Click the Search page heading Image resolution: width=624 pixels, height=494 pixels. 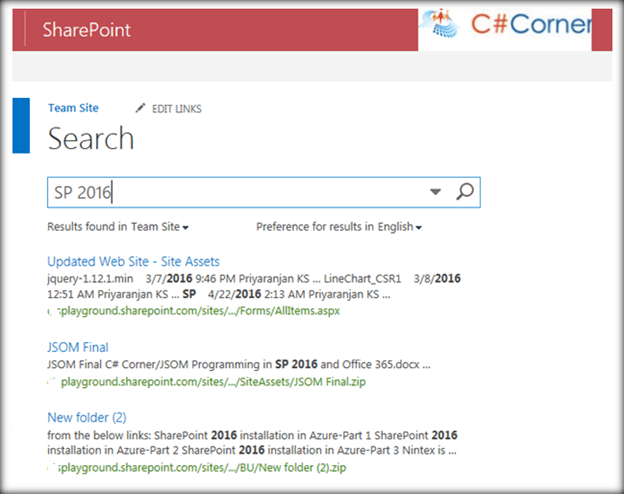click(91, 139)
